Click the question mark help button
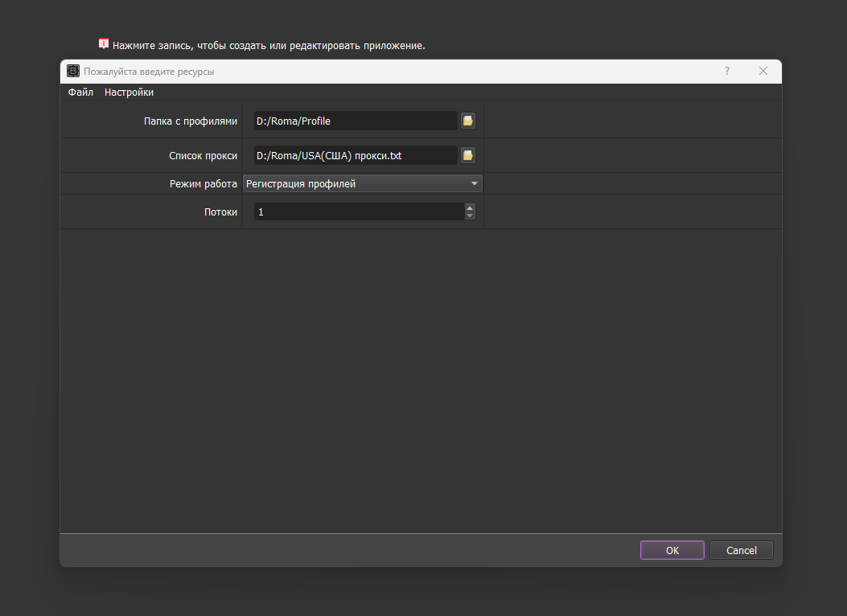This screenshot has height=616, width=847. 727,71
